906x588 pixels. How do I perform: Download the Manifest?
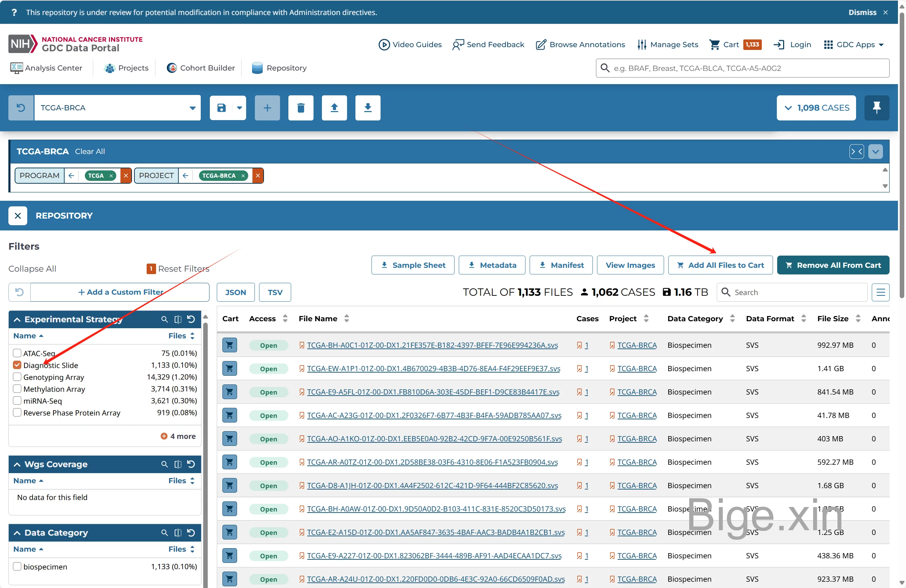(561, 265)
